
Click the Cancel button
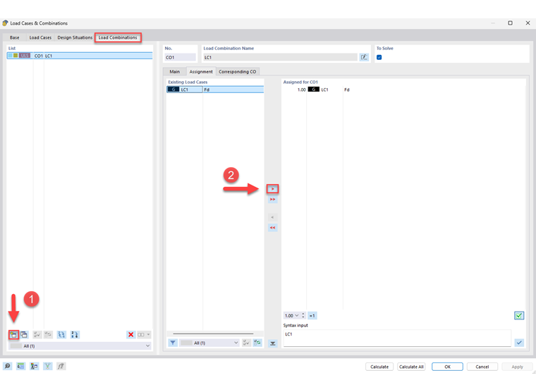point(482,367)
